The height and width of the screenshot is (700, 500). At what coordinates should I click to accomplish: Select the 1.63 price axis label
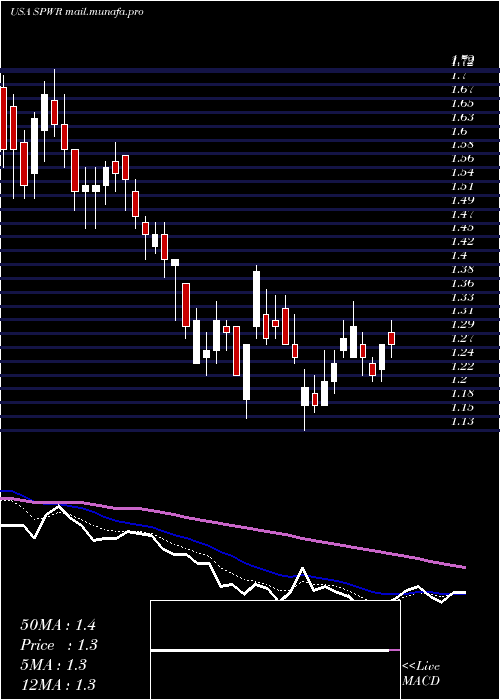462,117
